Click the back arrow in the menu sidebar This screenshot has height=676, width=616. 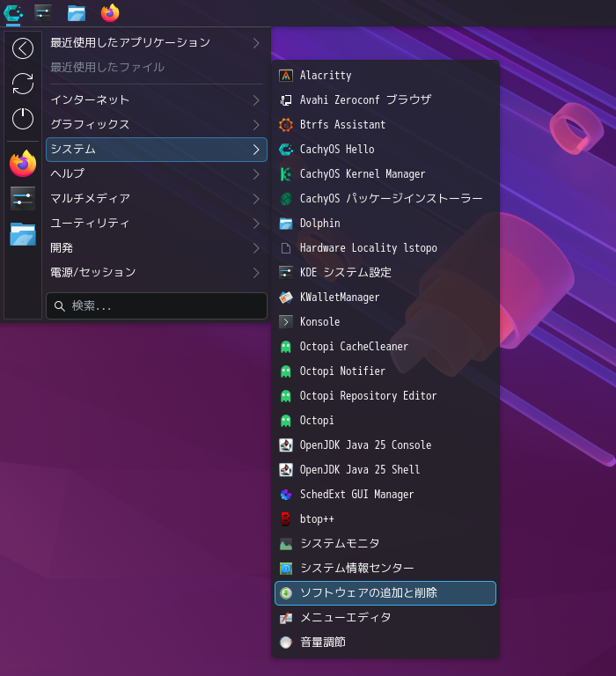pos(23,48)
